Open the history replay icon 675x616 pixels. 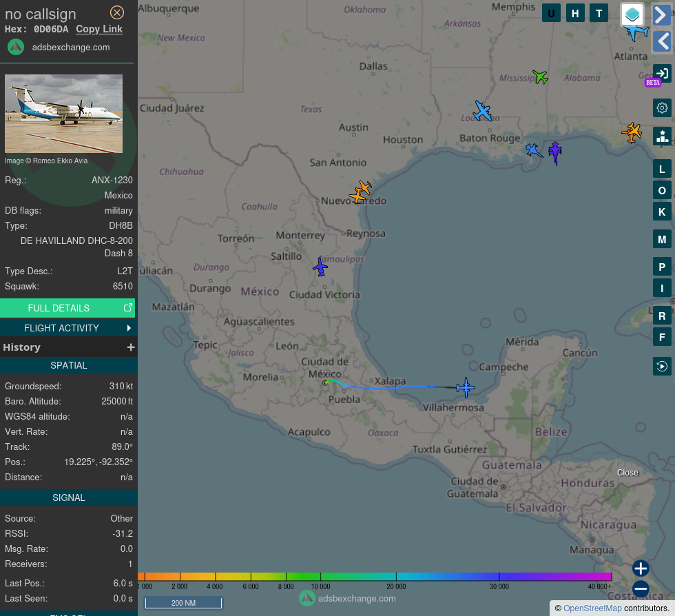click(662, 366)
